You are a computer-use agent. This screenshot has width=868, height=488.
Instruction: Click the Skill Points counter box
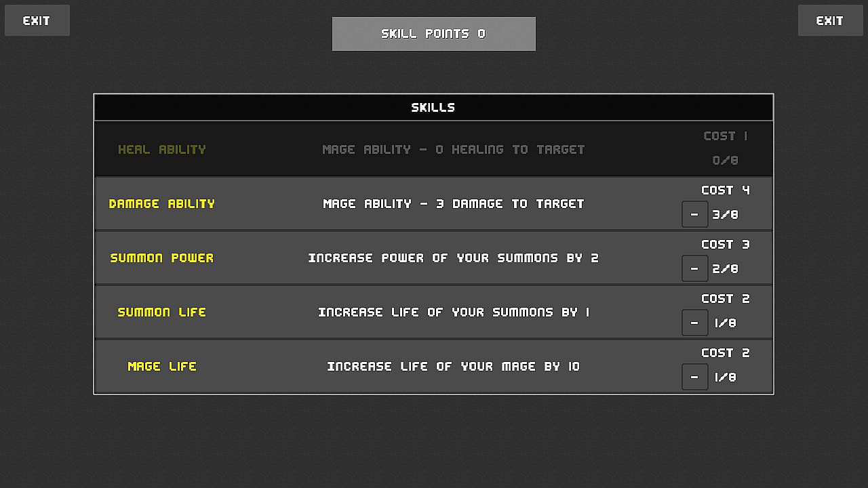pyautogui.click(x=434, y=34)
